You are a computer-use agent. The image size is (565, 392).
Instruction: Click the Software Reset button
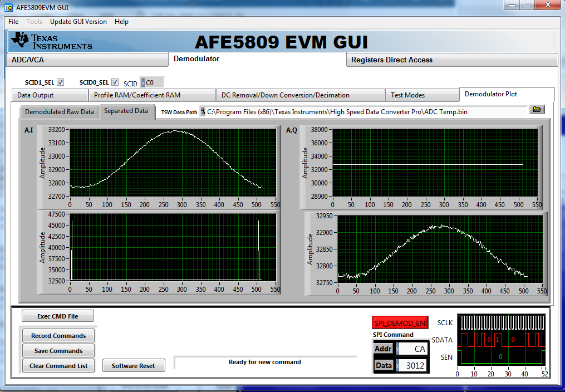click(x=134, y=366)
